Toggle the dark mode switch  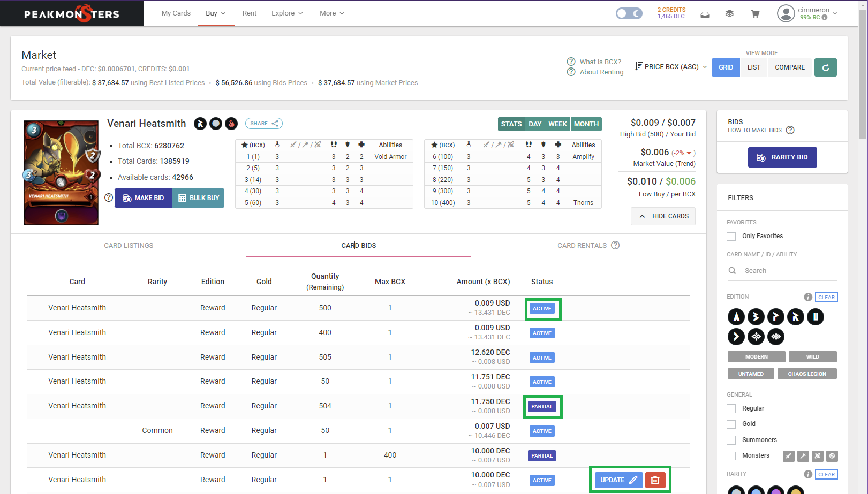pos(629,13)
